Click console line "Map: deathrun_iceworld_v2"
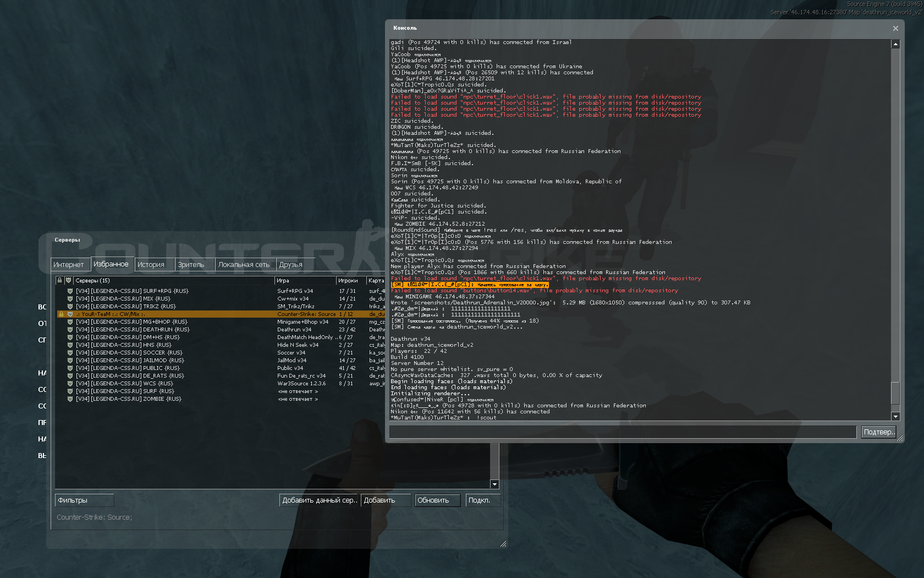Viewport: 924px width, 578px height. (x=432, y=345)
